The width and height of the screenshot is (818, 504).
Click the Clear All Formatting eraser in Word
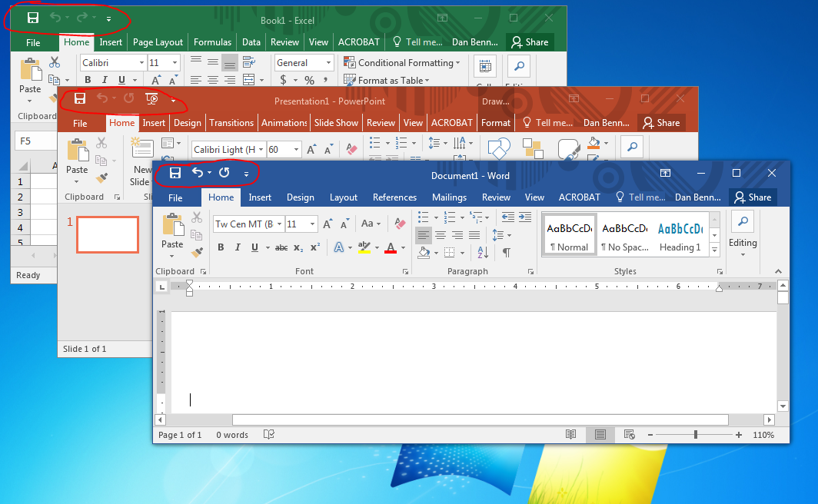(x=399, y=224)
